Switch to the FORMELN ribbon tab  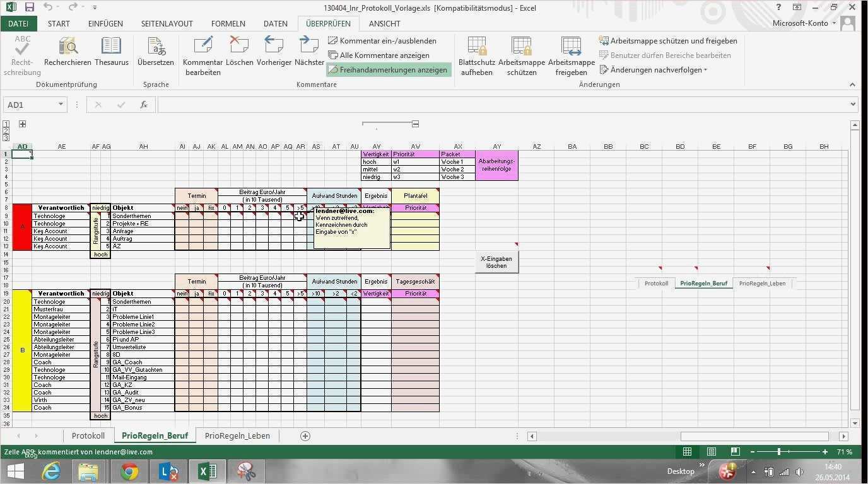click(x=228, y=23)
